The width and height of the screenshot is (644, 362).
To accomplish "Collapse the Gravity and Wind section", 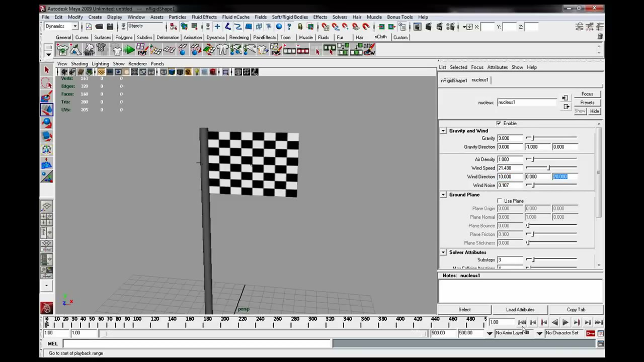I will coord(443,131).
